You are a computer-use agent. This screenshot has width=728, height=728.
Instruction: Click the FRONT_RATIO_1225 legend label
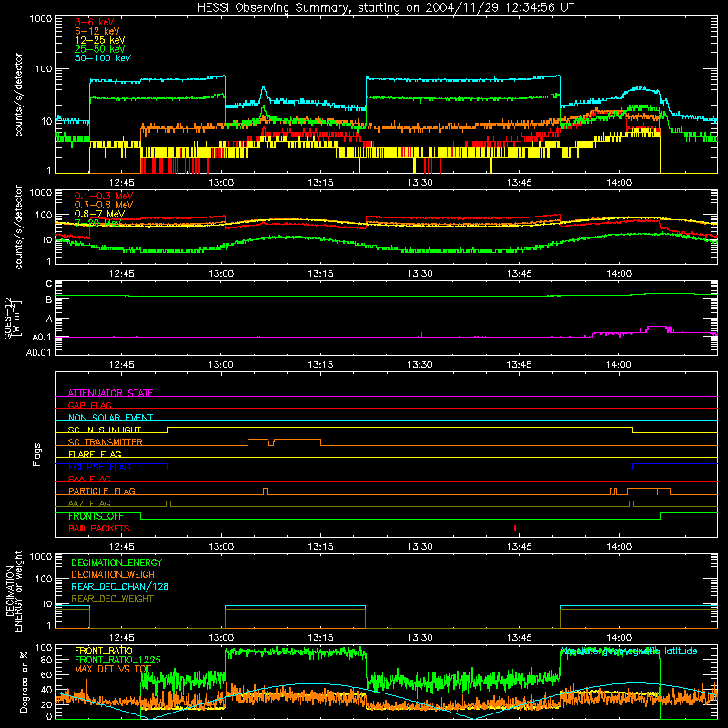coord(117,660)
